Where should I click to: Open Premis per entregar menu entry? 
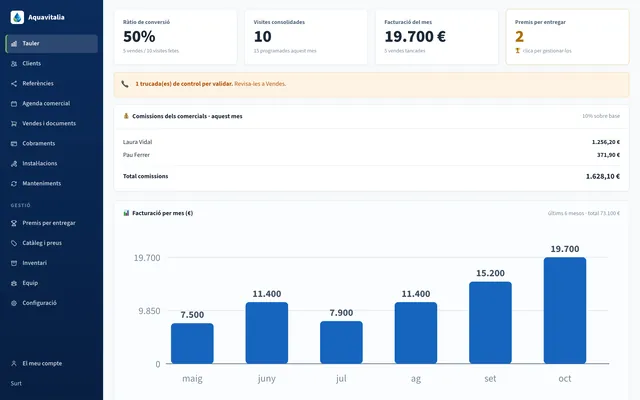(x=52, y=223)
